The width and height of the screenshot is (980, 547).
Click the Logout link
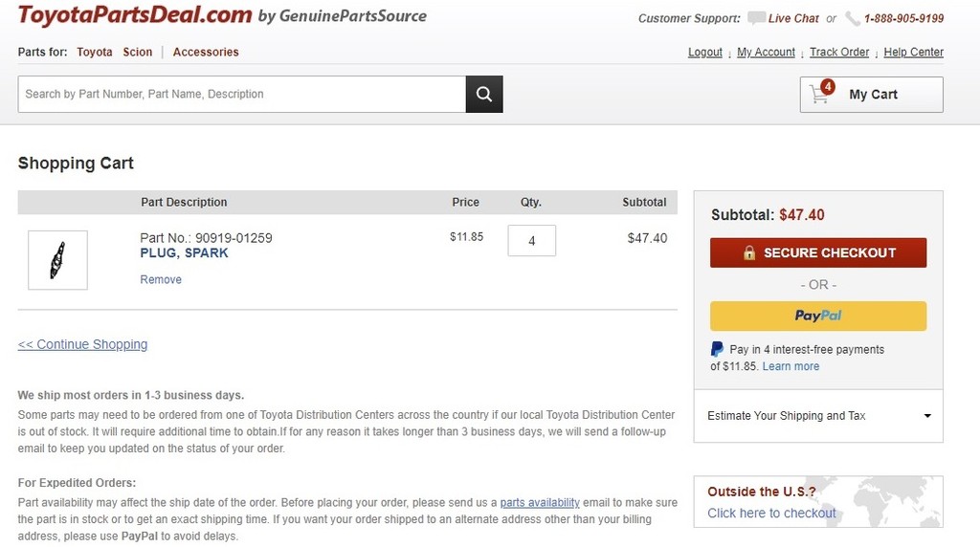click(x=705, y=52)
